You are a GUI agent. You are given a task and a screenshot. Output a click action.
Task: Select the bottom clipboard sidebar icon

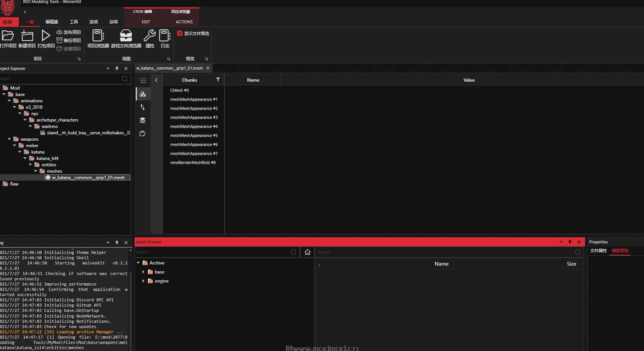click(142, 134)
